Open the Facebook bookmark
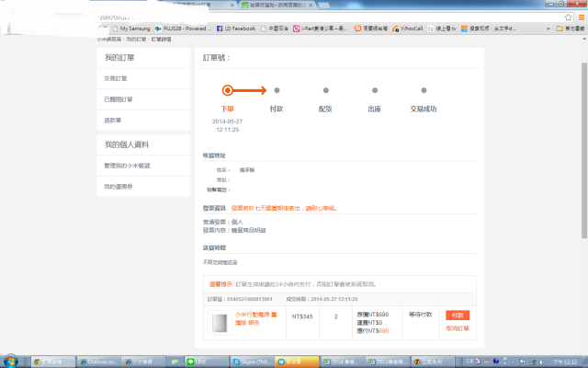This screenshot has width=588, height=368. [236, 29]
